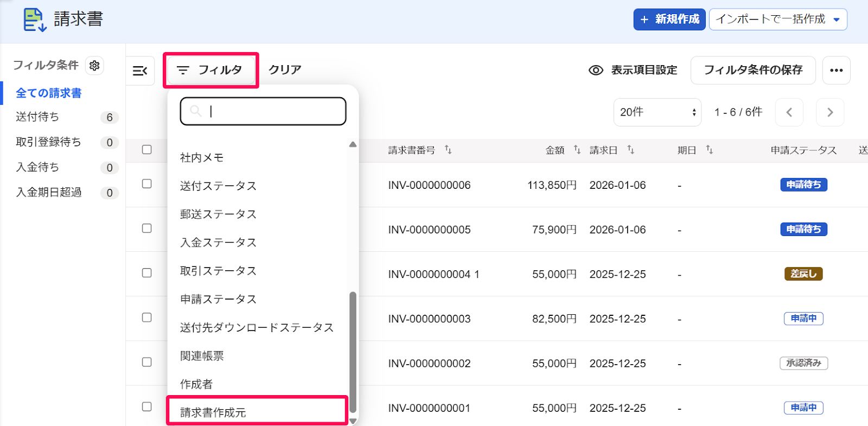This screenshot has width=868, height=426.
Task: Open the three-dot more options menu
Action: click(x=836, y=70)
